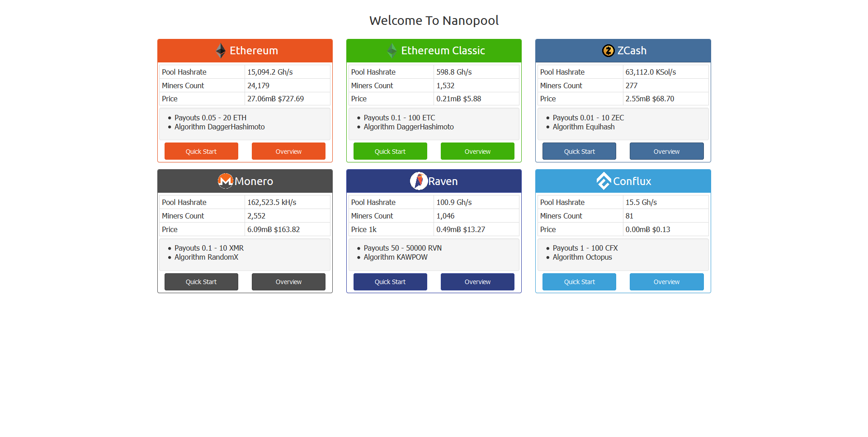Select Ethereum price 27.06mB $727.69
868x437 pixels.
click(x=275, y=99)
